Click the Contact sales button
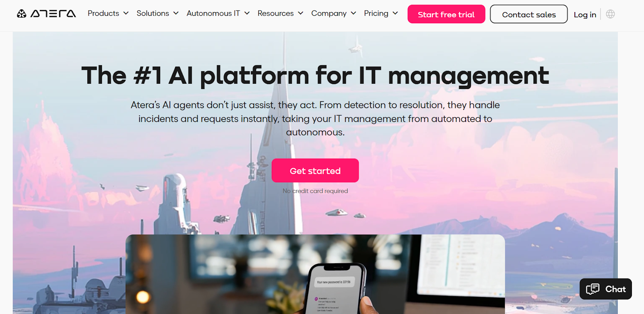Image resolution: width=644 pixels, height=314 pixels. pyautogui.click(x=529, y=14)
